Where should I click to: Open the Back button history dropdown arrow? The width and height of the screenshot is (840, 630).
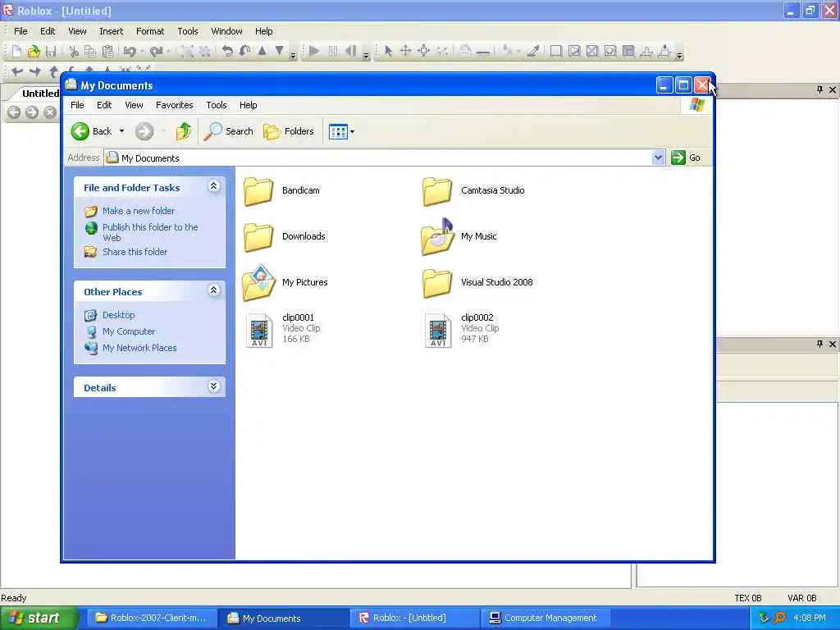(x=121, y=131)
